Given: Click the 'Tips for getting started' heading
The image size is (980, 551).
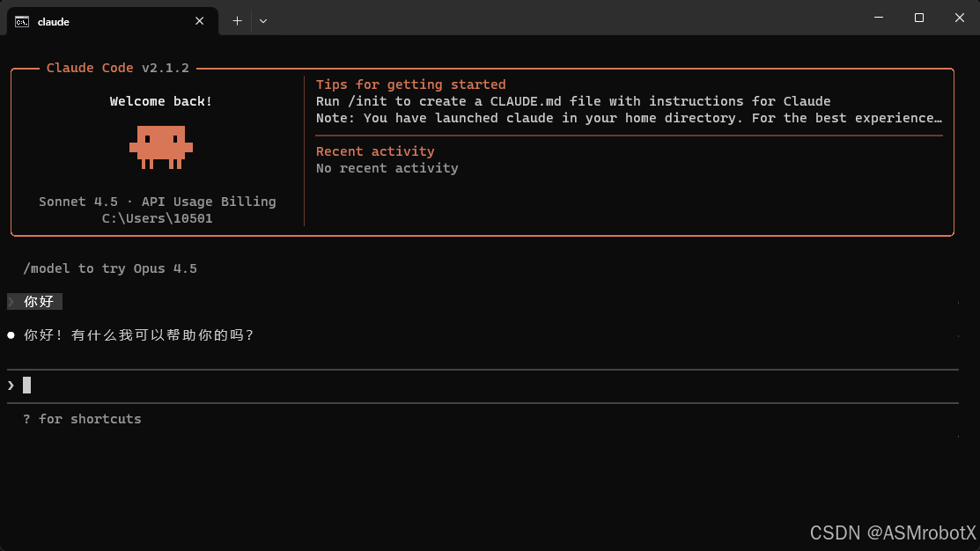Looking at the screenshot, I should pos(410,84).
